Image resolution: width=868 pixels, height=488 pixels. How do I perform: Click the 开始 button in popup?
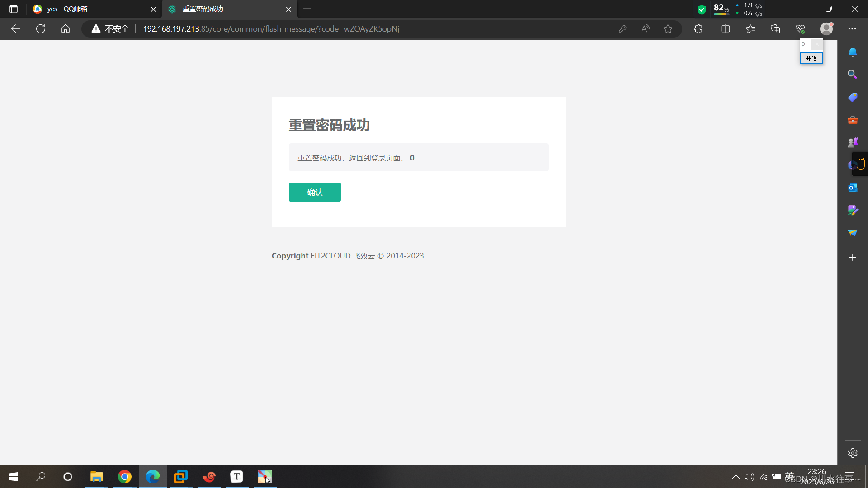pyautogui.click(x=811, y=58)
